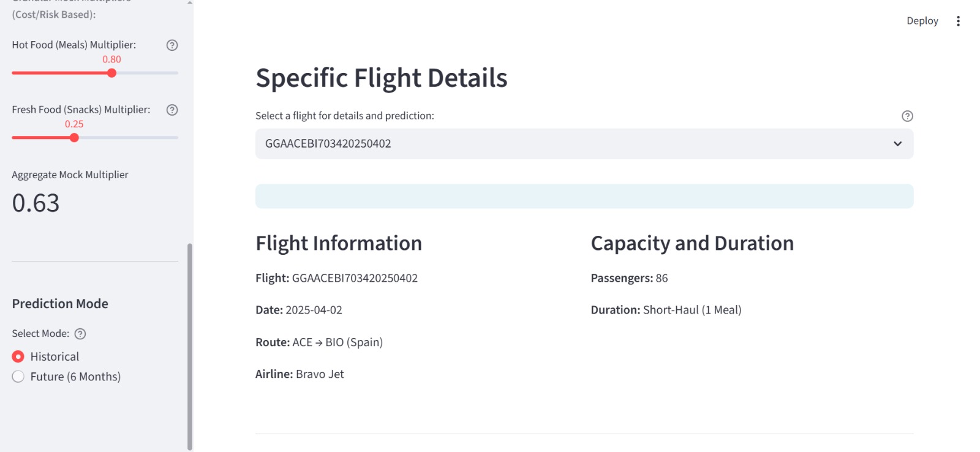Screen dimensions: 980x452
Task: Open the flight selection dropdown
Action: (x=576, y=144)
